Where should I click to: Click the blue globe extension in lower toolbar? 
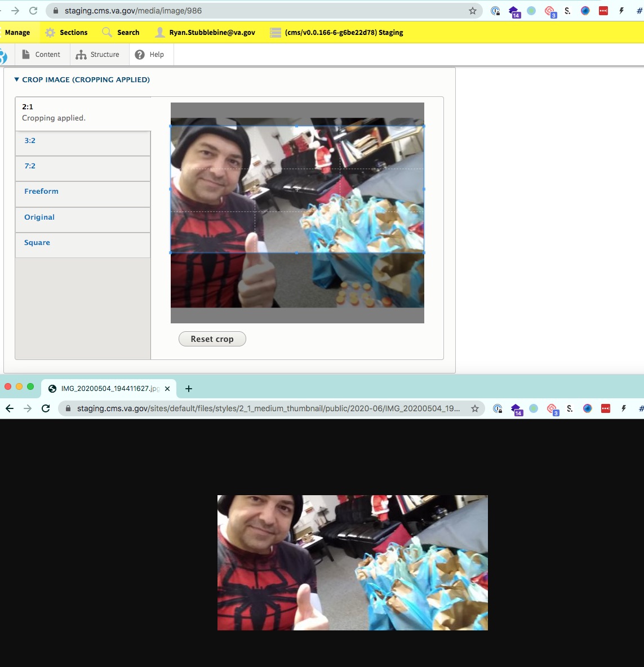pos(588,409)
